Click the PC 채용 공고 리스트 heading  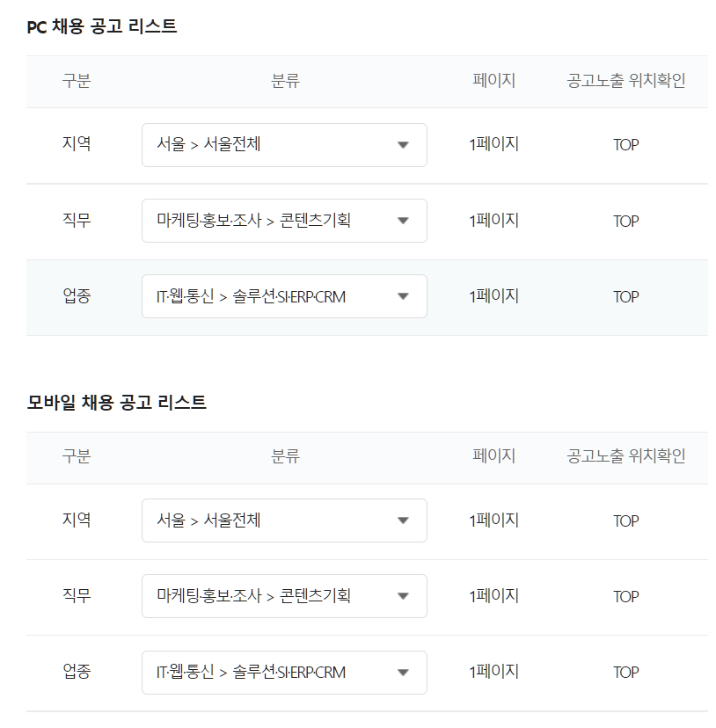click(x=102, y=26)
